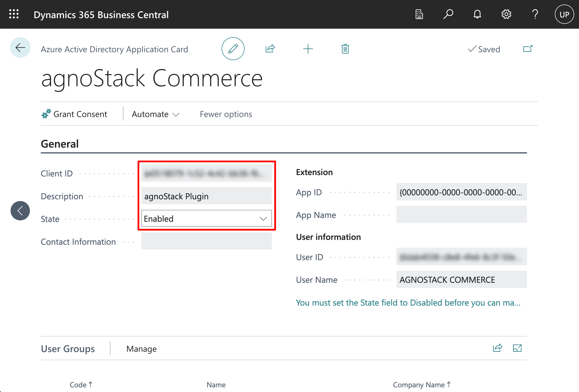Open the Automate dropdown menu
Screen dimensions: 579x392
(x=155, y=114)
